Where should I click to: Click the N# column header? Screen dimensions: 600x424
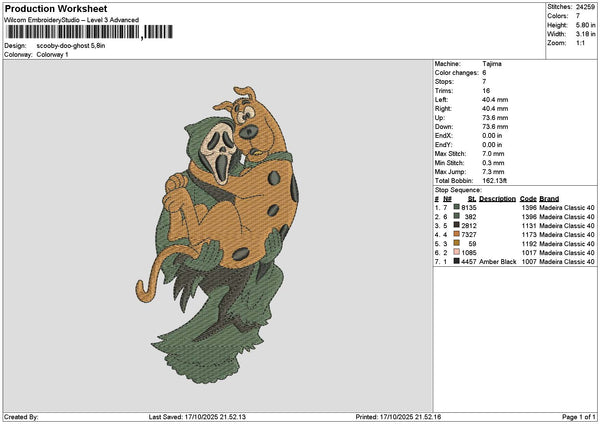(x=447, y=199)
